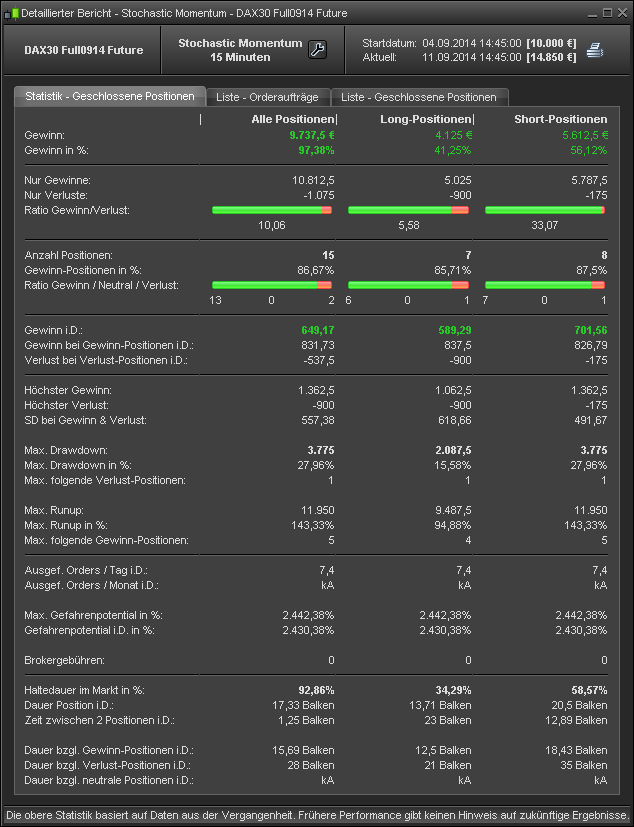The height and width of the screenshot is (827, 634).
Task: Select the Statistik - Geschlossene Positionen tab
Action: point(110,97)
